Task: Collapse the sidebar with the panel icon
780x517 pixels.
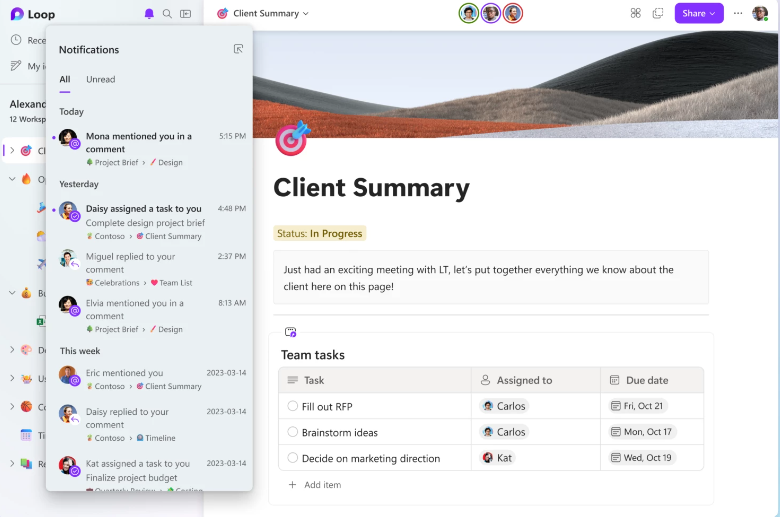Action: [186, 14]
